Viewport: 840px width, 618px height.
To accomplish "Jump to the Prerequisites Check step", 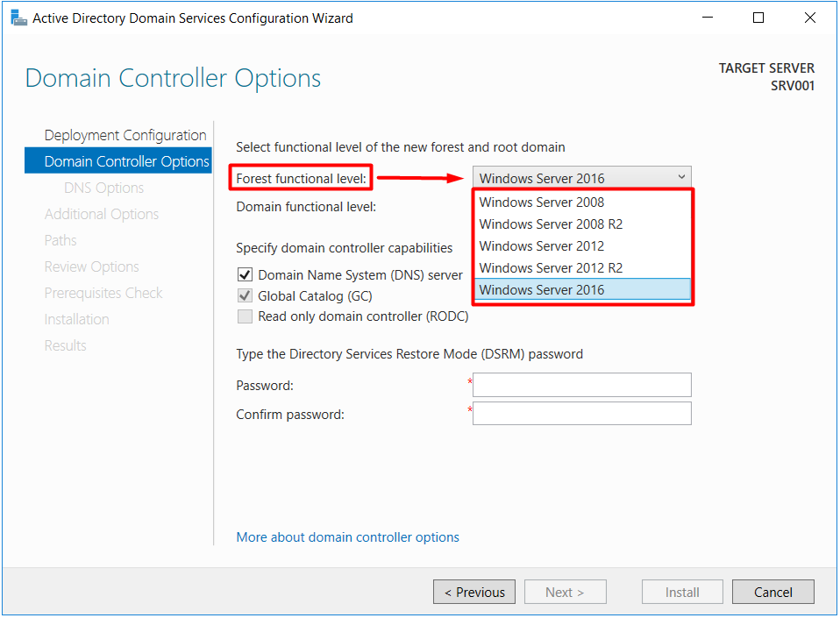I will coord(103,293).
